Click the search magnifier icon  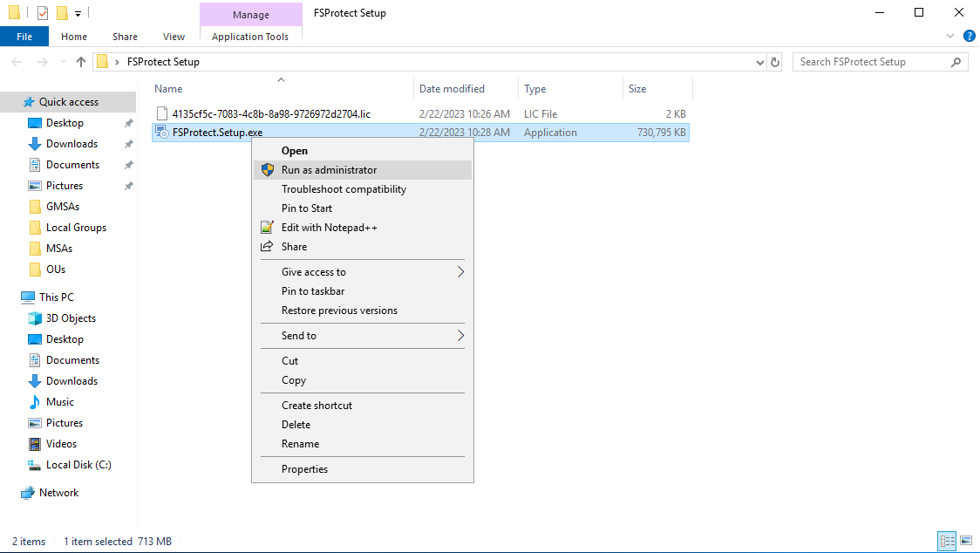click(x=956, y=62)
